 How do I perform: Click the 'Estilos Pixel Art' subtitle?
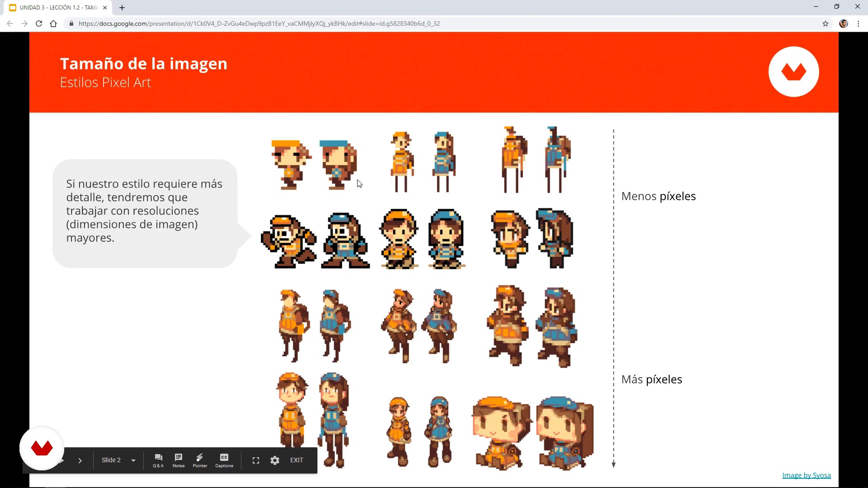105,82
